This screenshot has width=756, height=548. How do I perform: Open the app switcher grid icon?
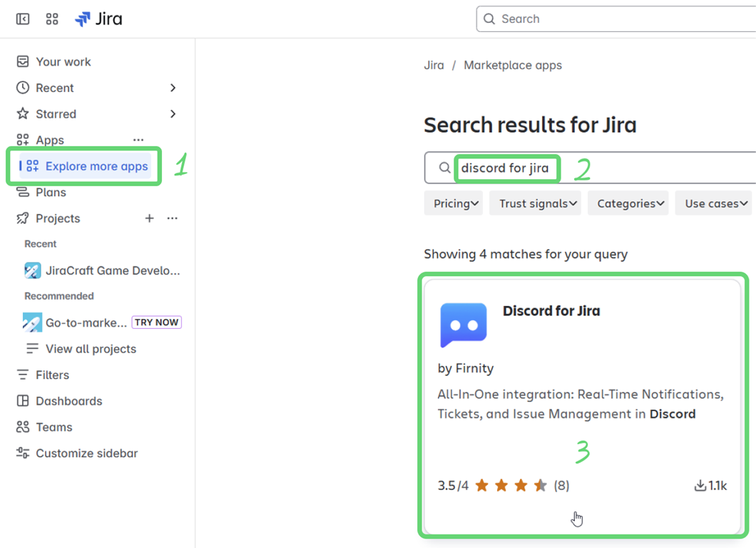coord(52,19)
